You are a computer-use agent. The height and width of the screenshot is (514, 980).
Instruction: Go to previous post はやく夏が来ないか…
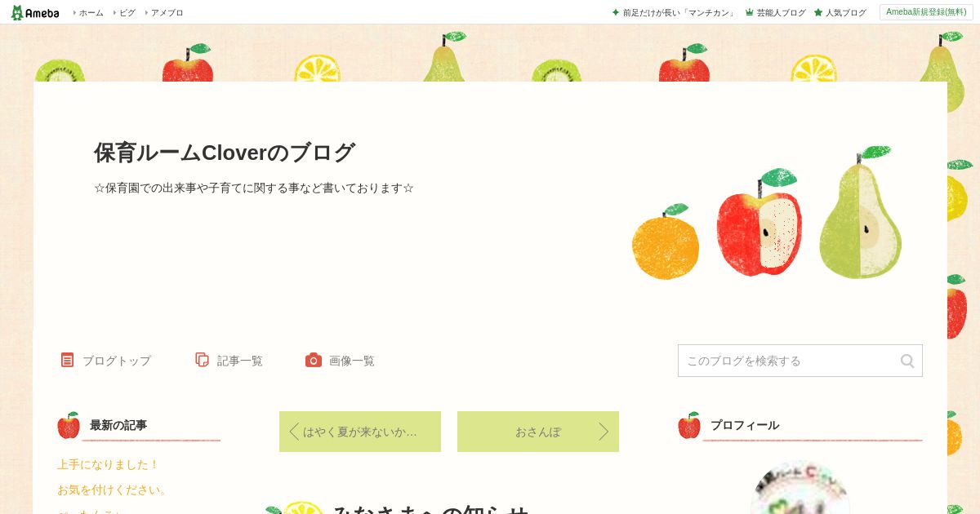point(360,432)
